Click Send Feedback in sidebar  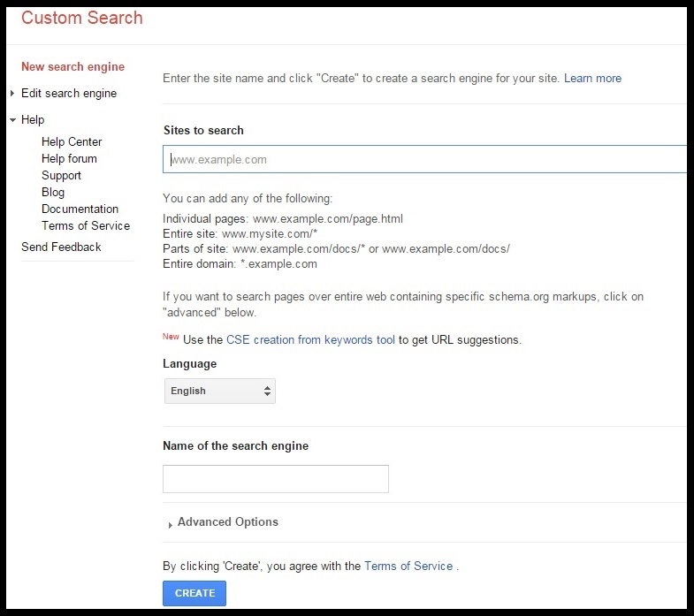pos(61,247)
